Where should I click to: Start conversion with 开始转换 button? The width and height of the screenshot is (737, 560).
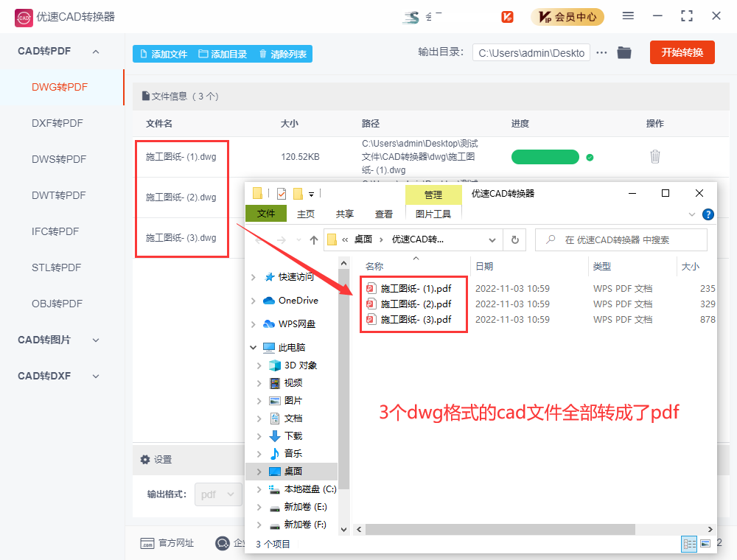click(x=682, y=52)
